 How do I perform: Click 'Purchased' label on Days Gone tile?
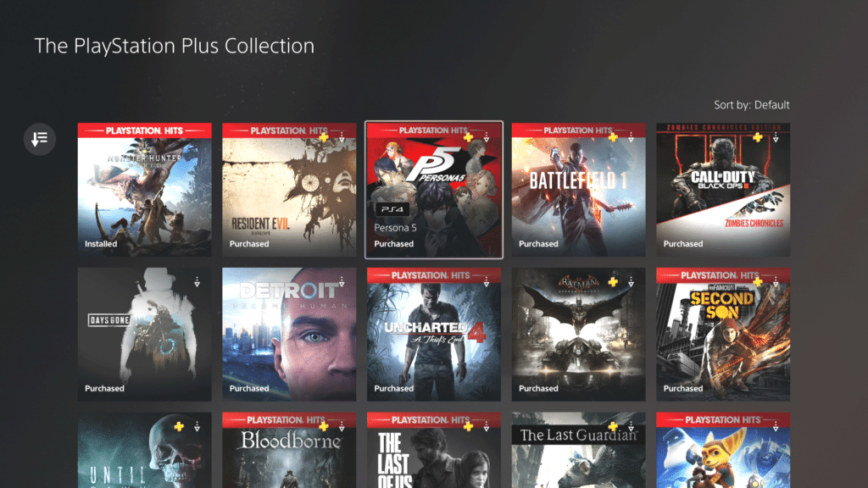click(104, 388)
